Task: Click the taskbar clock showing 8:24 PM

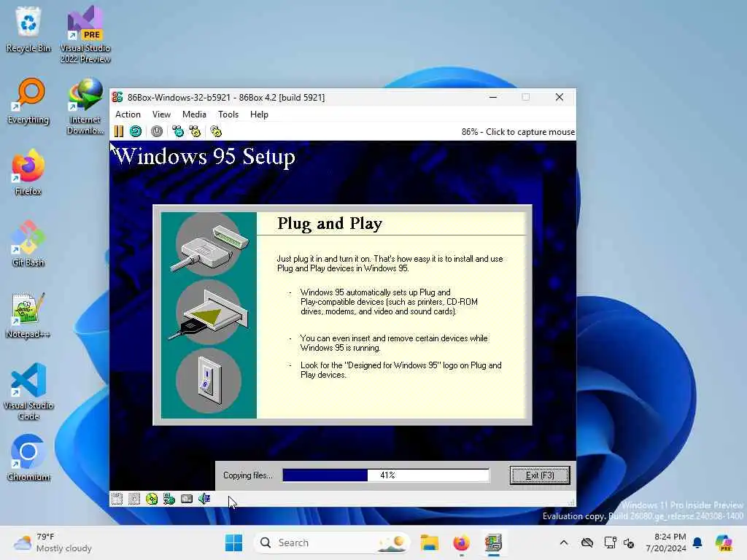Action: [x=666, y=542]
